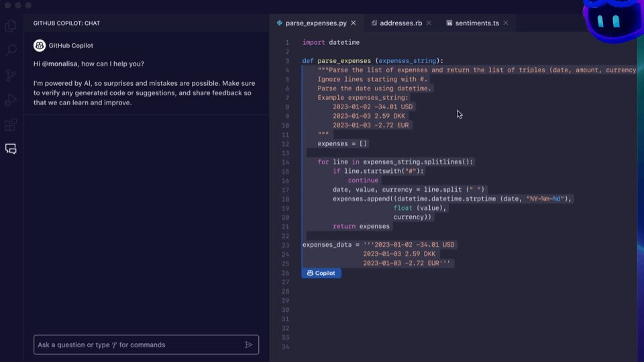The height and width of the screenshot is (362, 644).
Task: Switch to the parse_expenses.py tab
Action: [x=316, y=23]
